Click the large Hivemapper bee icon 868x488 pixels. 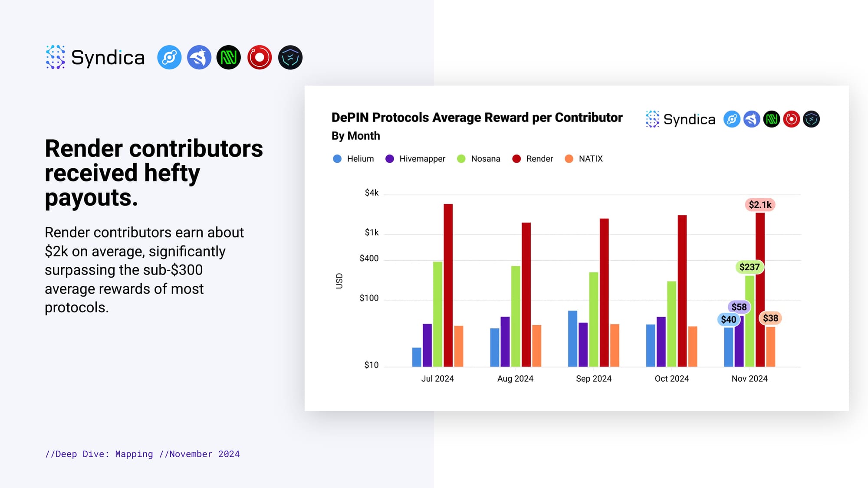coord(199,57)
